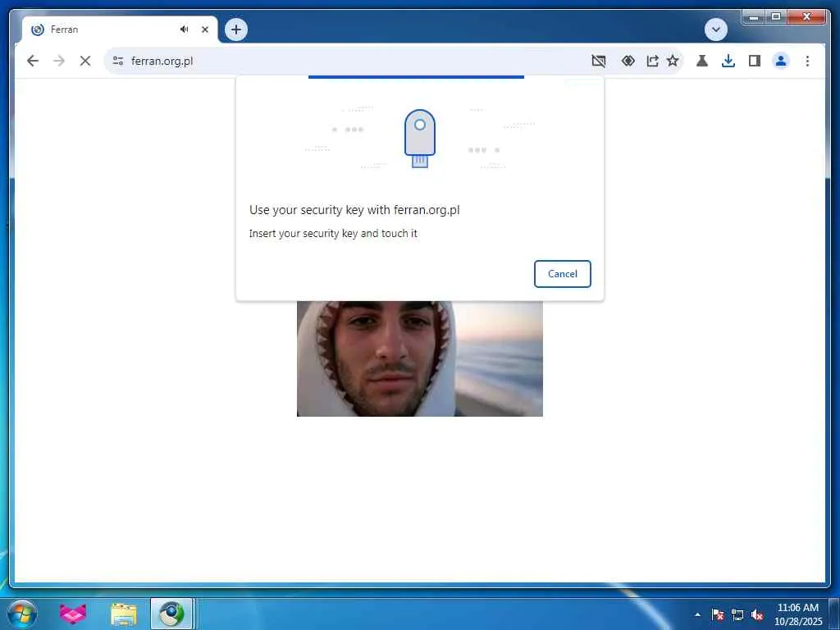This screenshot has height=630, width=840.
Task: Mute the Ferran tab audio
Action: (185, 30)
